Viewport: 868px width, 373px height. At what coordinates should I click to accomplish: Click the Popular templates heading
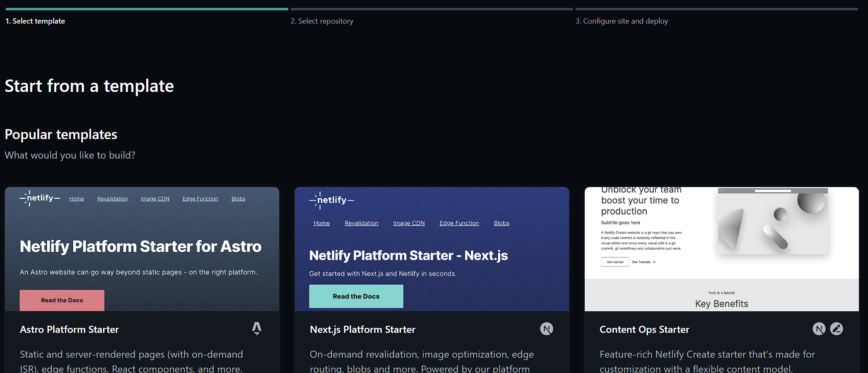pos(61,135)
